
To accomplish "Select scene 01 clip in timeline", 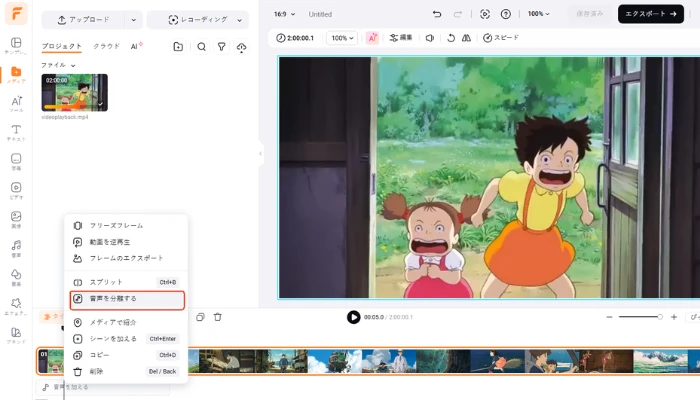I will [50, 362].
